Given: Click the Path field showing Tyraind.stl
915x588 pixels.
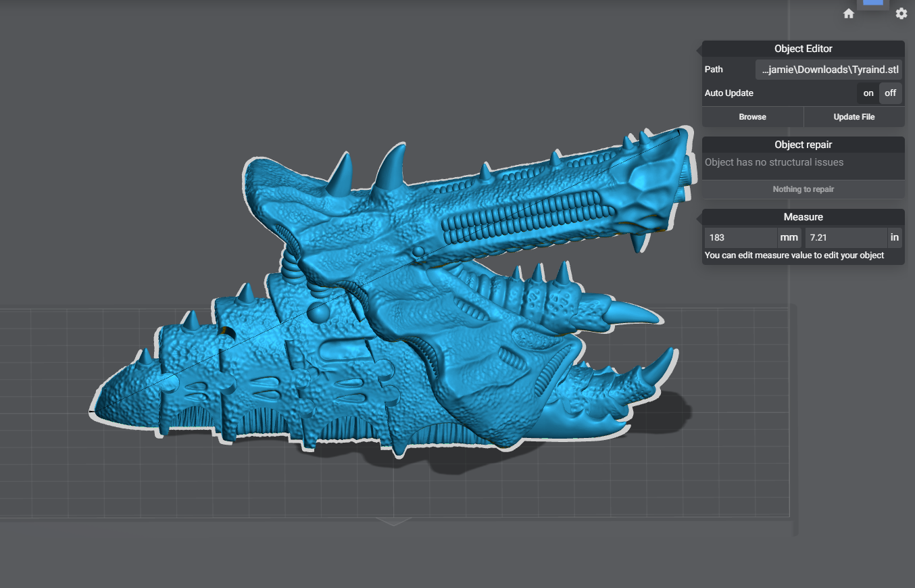Looking at the screenshot, I should [829, 70].
